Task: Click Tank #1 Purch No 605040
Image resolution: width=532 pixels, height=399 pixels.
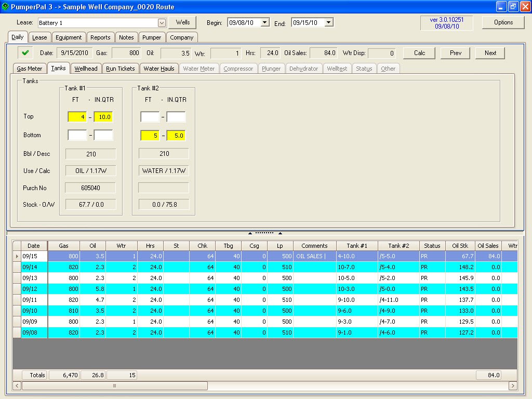Action: tap(90, 188)
